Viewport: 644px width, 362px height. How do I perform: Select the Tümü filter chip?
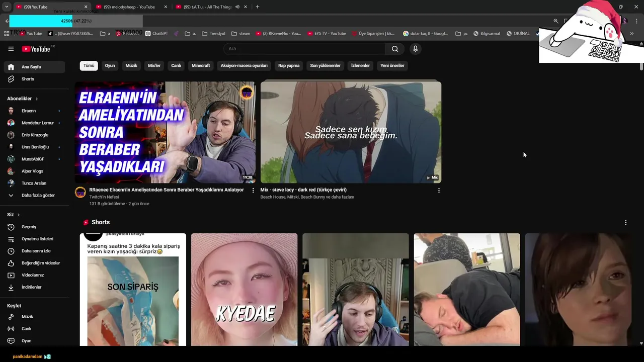pyautogui.click(x=89, y=65)
